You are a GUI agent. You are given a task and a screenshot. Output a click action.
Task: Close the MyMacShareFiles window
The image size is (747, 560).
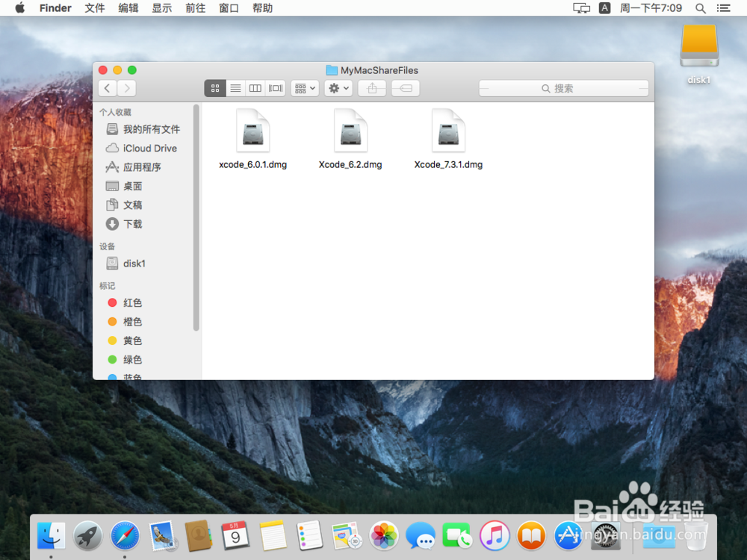103,70
